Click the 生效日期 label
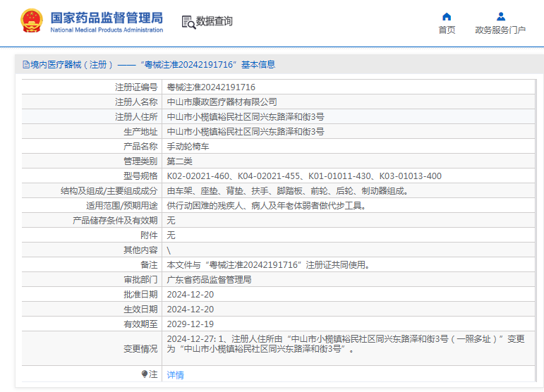This screenshot has height=392, width=544. [140, 310]
